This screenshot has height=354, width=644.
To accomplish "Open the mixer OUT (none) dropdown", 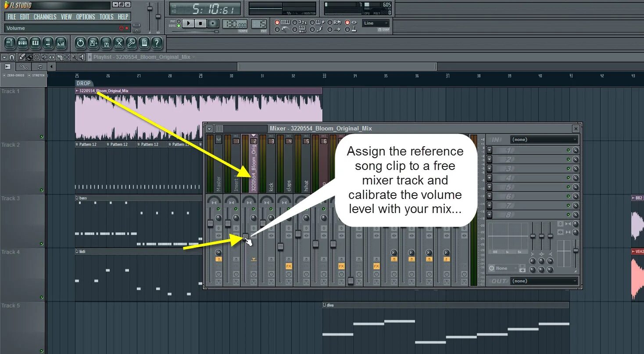I will click(x=544, y=281).
